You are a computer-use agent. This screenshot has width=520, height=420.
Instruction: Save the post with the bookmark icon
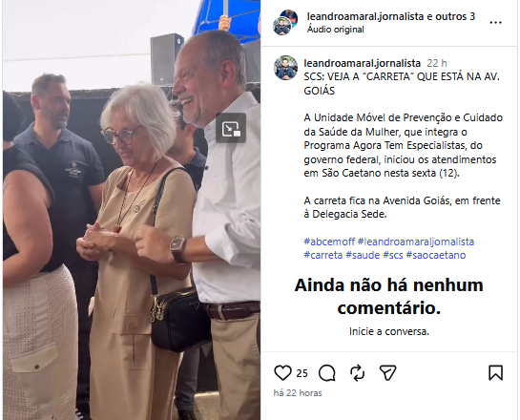pyautogui.click(x=496, y=372)
